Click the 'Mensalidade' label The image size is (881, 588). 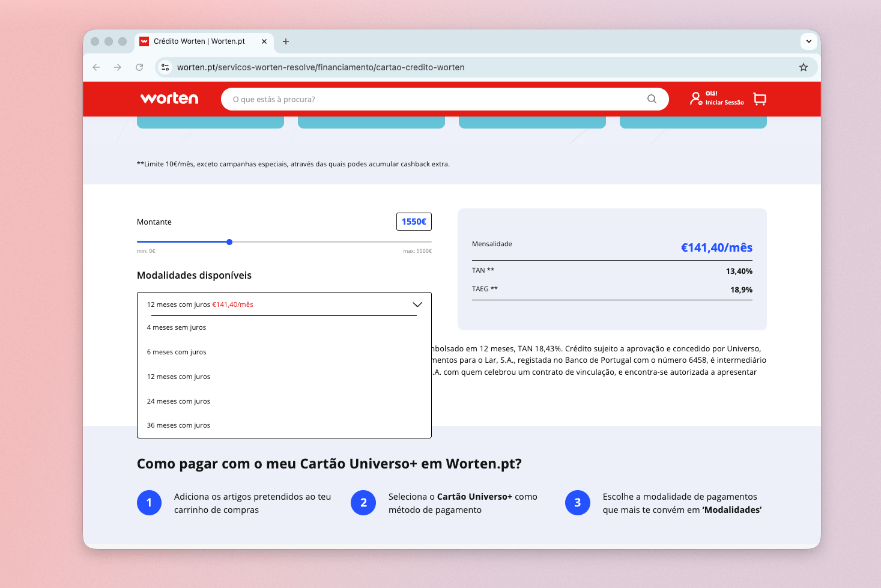(x=492, y=244)
